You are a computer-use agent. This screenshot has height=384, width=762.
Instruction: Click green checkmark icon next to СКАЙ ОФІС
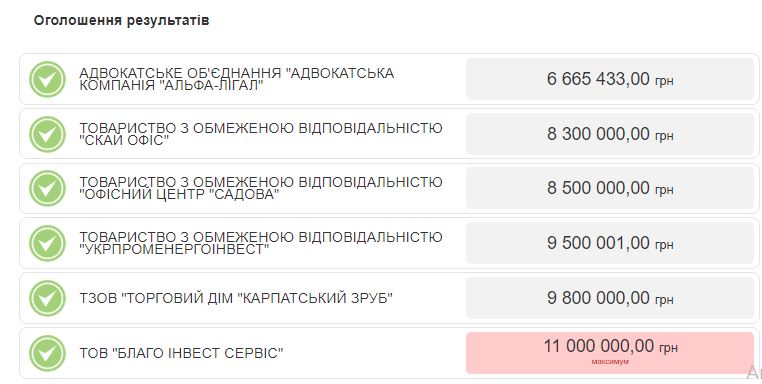pos(47,134)
